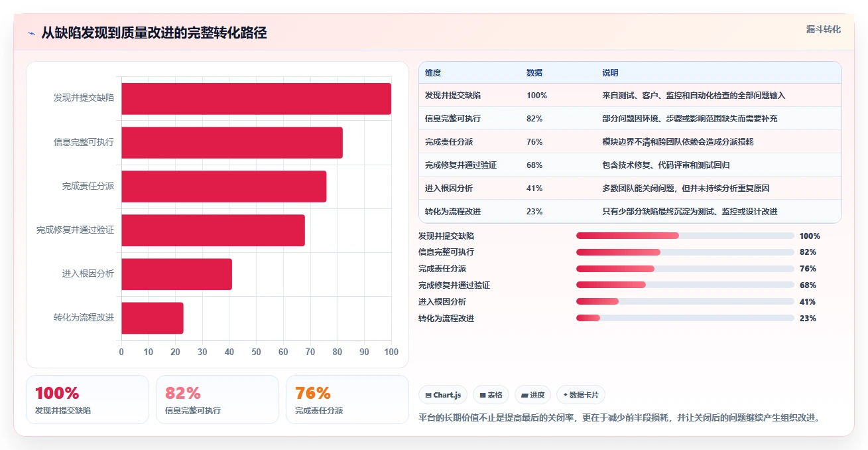Screen dimensions: 868x450
Task: Click the 表格 tag chip
Action: 491,395
